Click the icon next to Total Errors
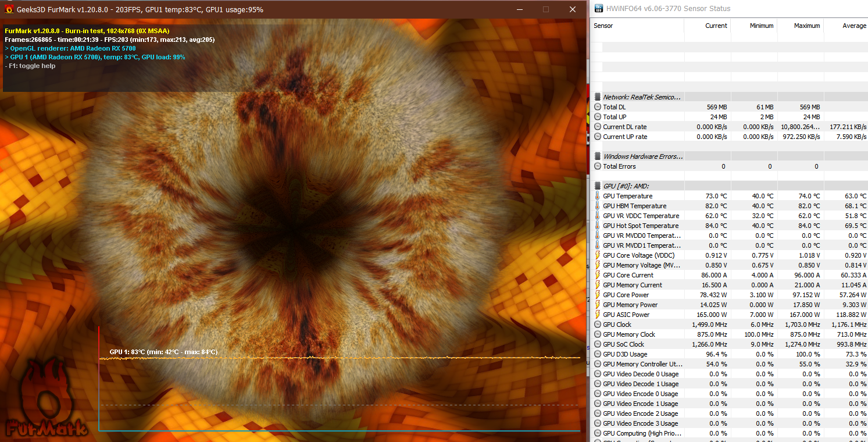 click(x=598, y=166)
